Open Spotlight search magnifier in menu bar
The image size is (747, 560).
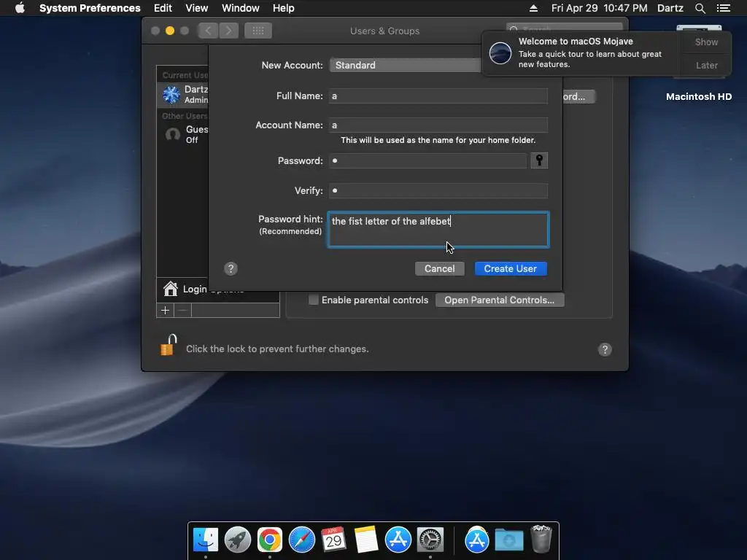pos(700,8)
